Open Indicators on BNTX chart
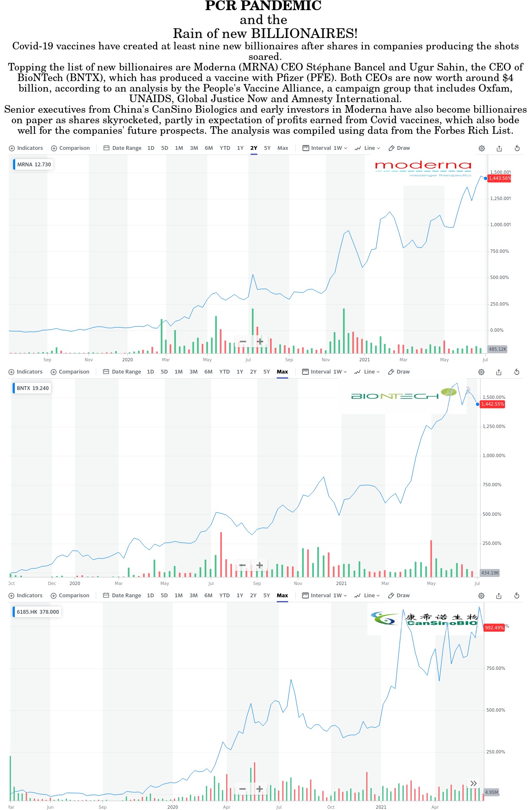Screen dimensions: 532x810 click(x=25, y=372)
